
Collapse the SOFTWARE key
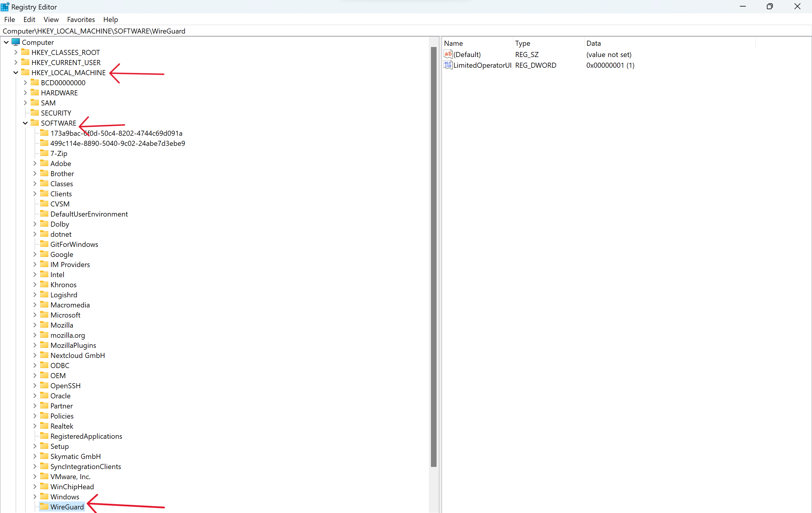pos(25,123)
